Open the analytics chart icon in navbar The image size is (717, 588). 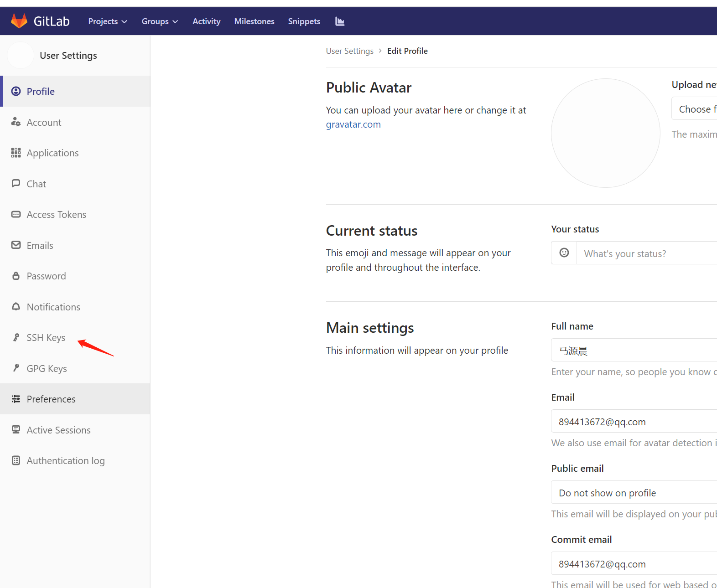[340, 21]
